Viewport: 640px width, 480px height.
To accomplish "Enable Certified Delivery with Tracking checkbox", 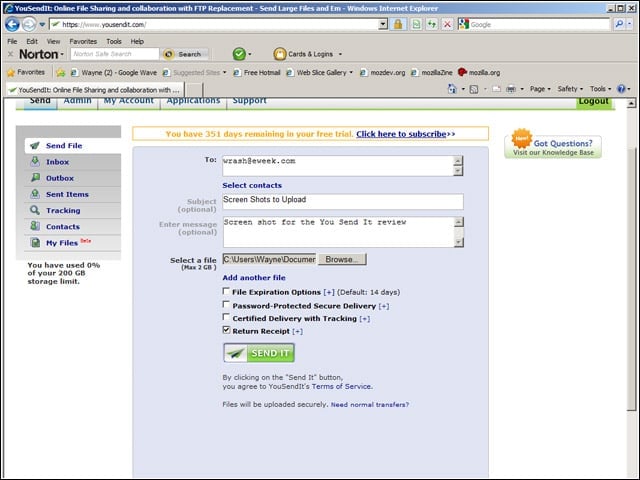I will click(226, 317).
